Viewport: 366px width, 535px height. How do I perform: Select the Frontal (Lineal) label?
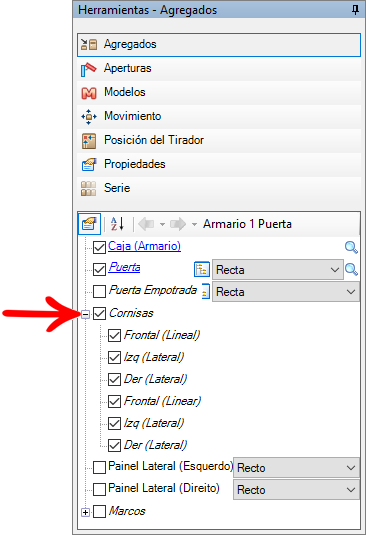pyautogui.click(x=162, y=335)
